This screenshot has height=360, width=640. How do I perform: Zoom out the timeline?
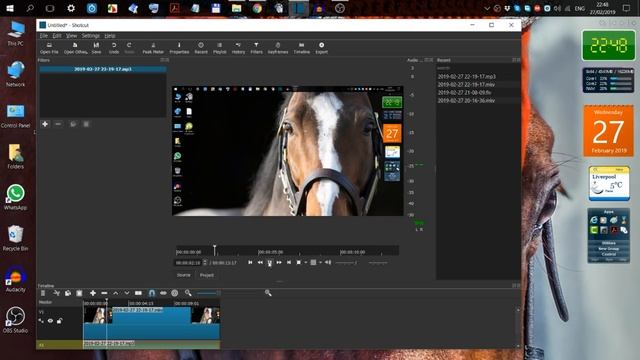pos(188,293)
